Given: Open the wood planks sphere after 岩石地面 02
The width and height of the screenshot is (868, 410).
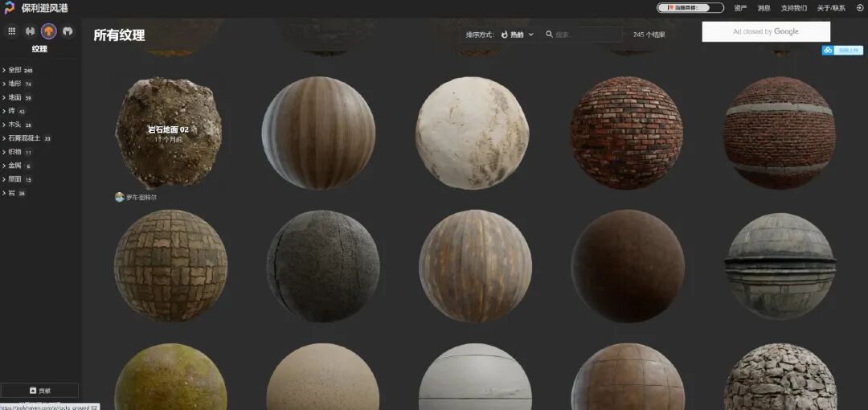Looking at the screenshot, I should [x=318, y=133].
